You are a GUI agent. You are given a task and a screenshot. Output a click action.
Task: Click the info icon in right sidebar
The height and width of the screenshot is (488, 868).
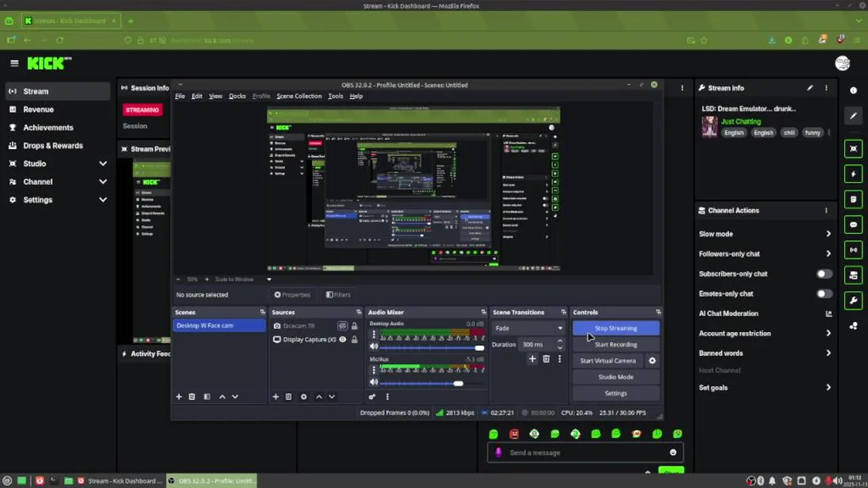click(x=853, y=90)
